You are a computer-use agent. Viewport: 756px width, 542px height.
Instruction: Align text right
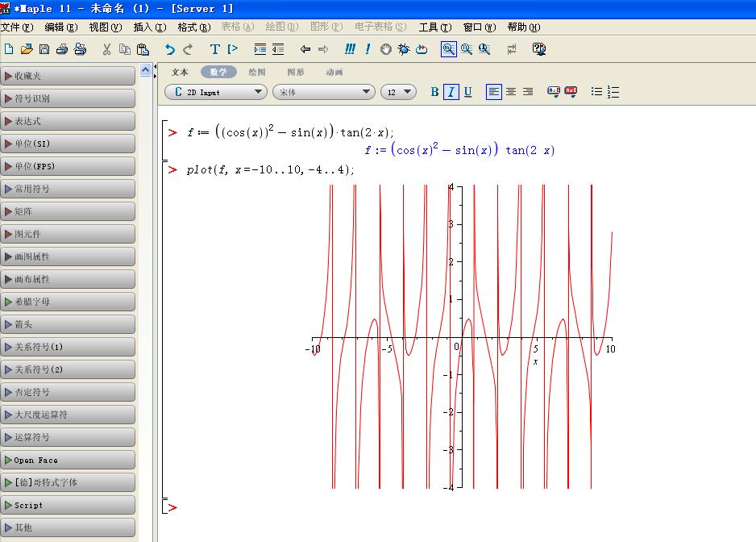[x=528, y=92]
